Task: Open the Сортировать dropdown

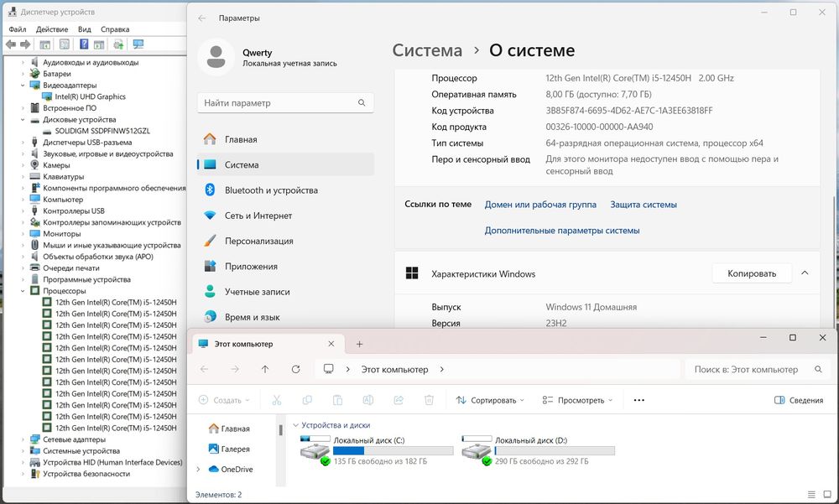Action: [490, 400]
